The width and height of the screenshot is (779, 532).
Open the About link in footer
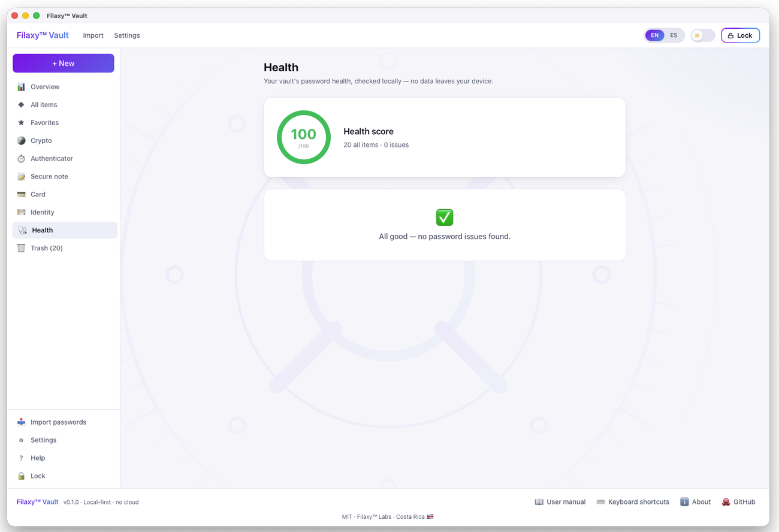click(x=696, y=502)
